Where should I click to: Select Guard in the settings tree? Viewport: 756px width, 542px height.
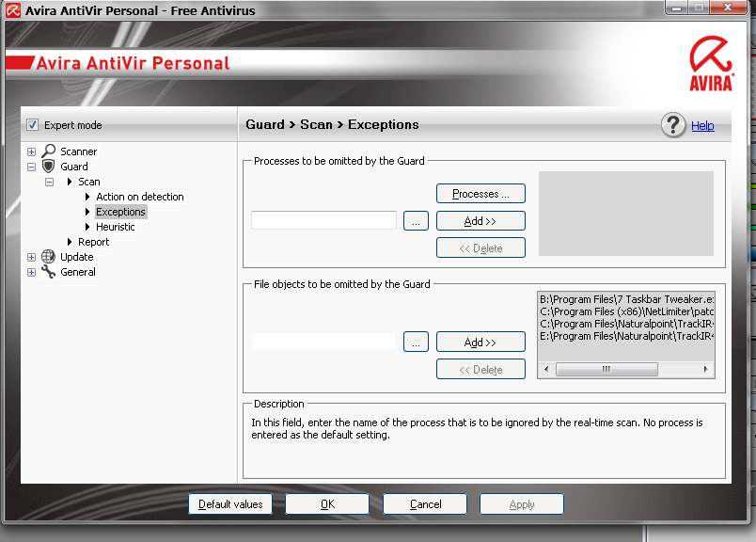[74, 167]
